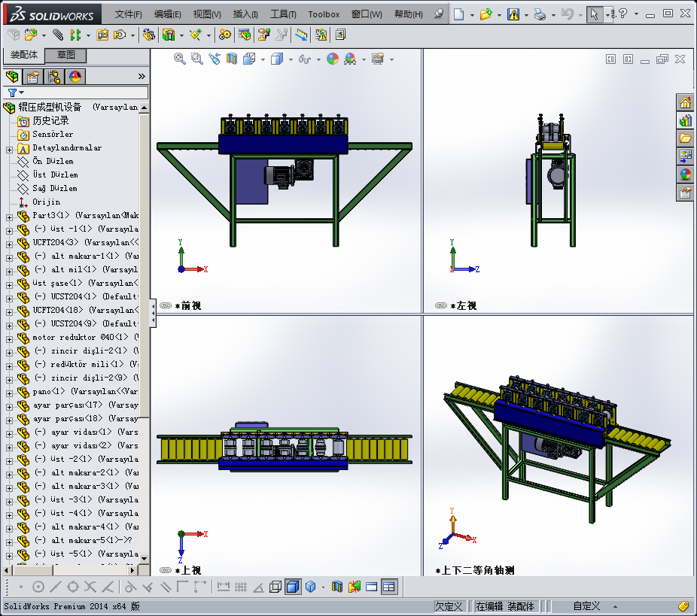Open the 工具(T) menu
The image size is (697, 616).
283,14
